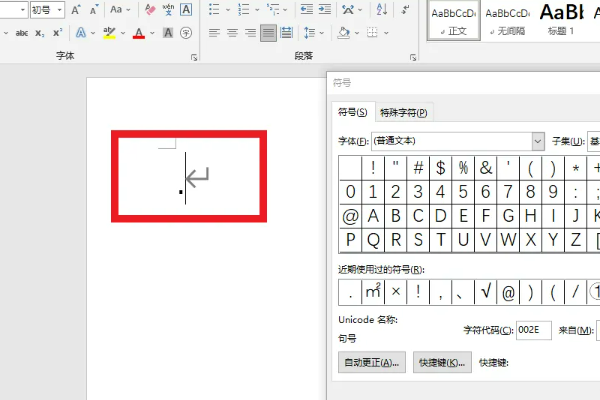Center align the paragraph
The height and width of the screenshot is (400, 600).
tap(232, 33)
